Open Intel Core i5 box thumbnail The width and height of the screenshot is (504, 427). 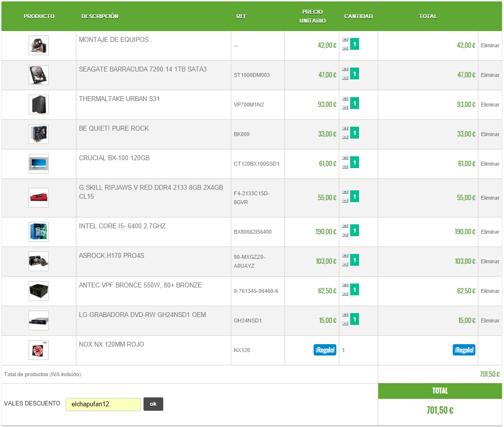tap(38, 232)
